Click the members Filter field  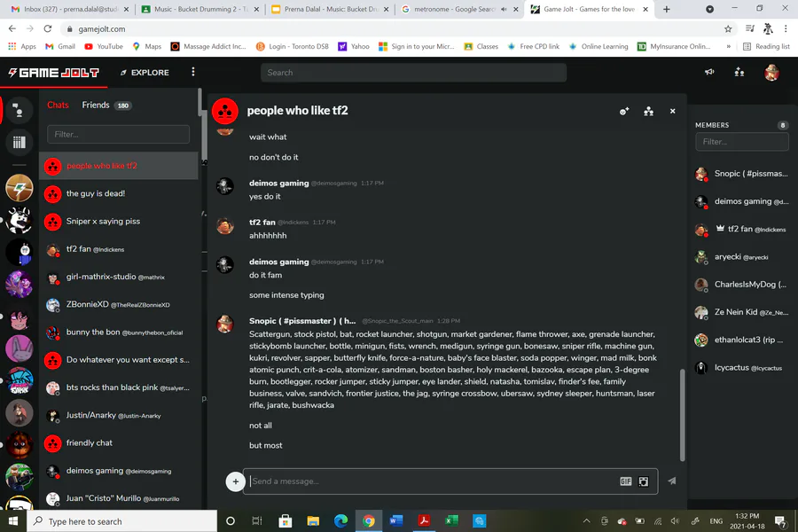coord(741,142)
